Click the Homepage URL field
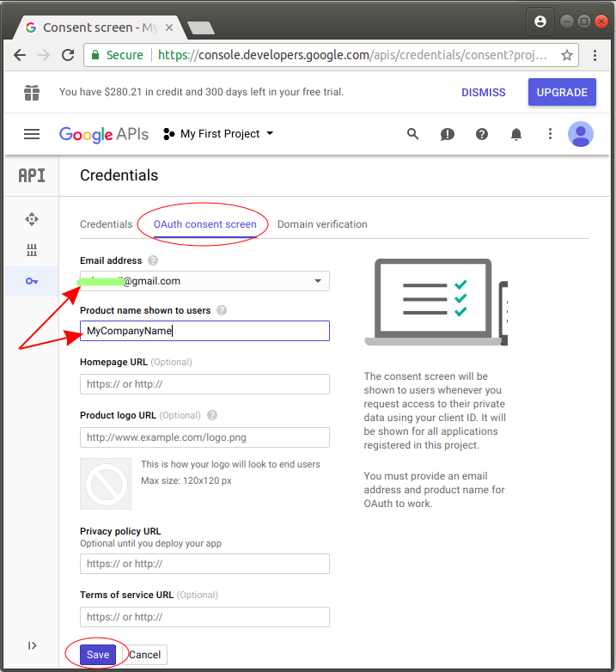Screen dimensions: 616x672 tap(204, 384)
